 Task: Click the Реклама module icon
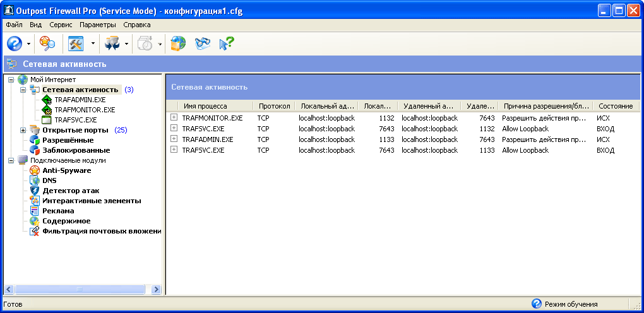[x=35, y=211]
